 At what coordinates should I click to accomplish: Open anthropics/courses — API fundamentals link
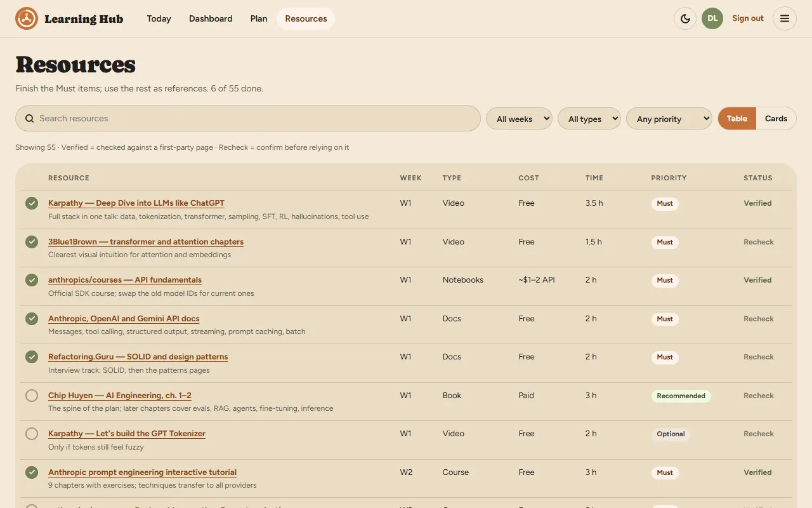click(x=125, y=280)
